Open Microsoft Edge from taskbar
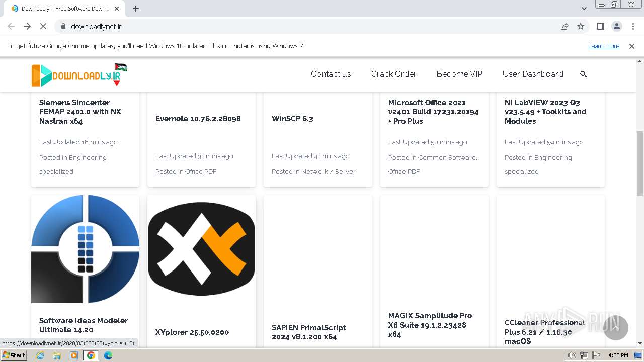The height and width of the screenshot is (362, 644). (108, 355)
